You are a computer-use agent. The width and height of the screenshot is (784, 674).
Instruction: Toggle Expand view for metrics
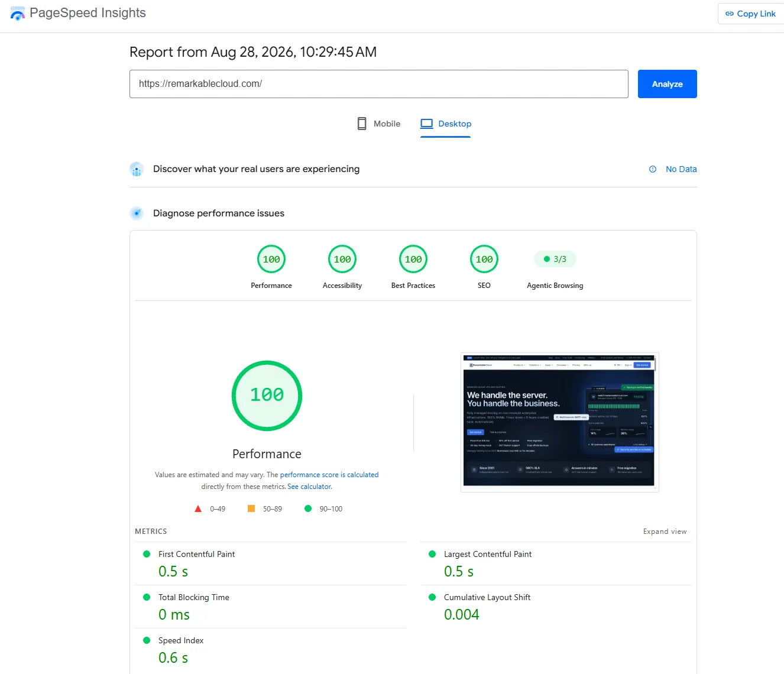click(x=665, y=532)
